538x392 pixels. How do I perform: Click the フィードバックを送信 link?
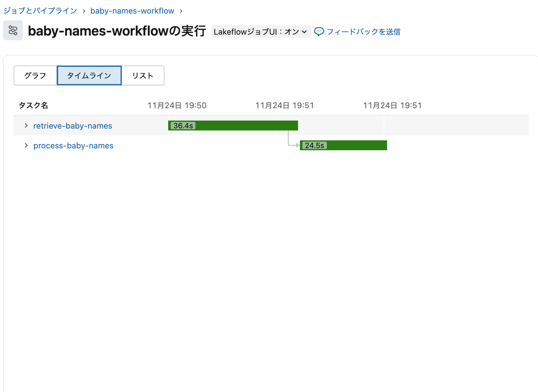tap(364, 31)
